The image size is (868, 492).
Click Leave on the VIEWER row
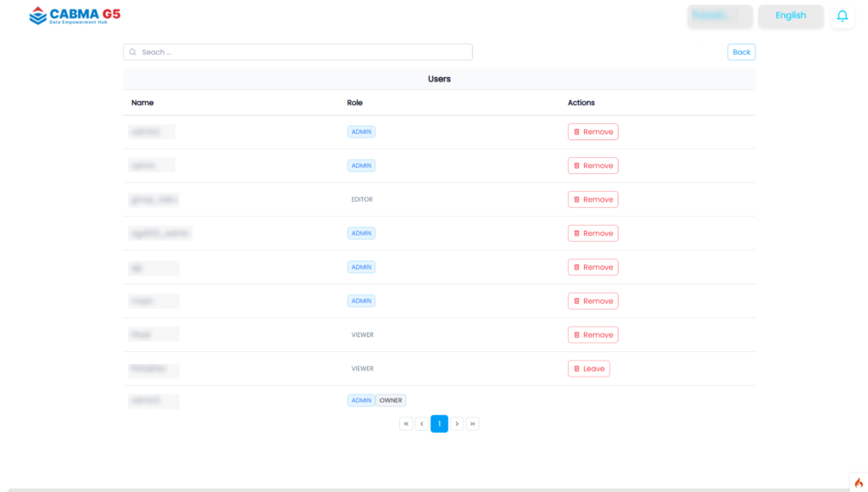pyautogui.click(x=588, y=369)
